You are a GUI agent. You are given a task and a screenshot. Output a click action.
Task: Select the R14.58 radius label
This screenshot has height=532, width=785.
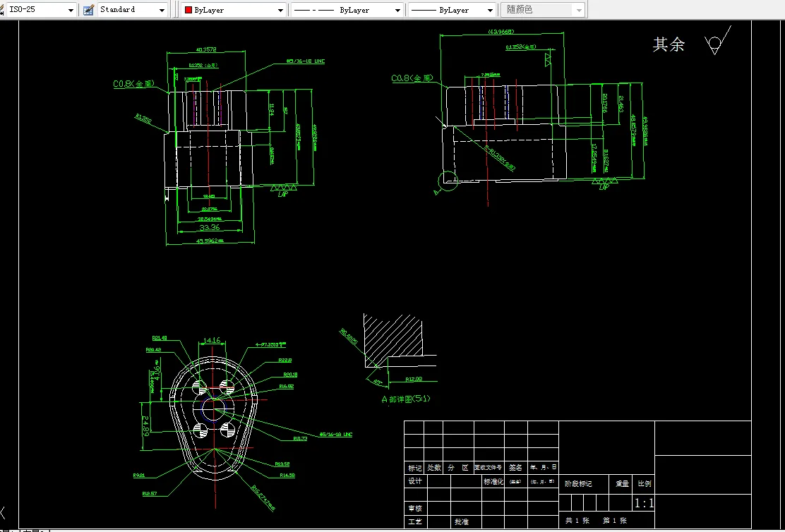coord(287,476)
